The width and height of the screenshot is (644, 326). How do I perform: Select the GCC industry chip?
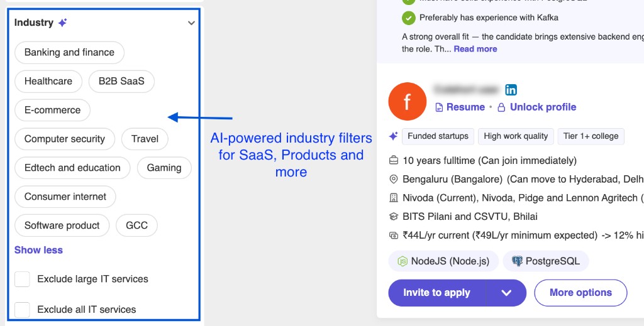coord(136,225)
